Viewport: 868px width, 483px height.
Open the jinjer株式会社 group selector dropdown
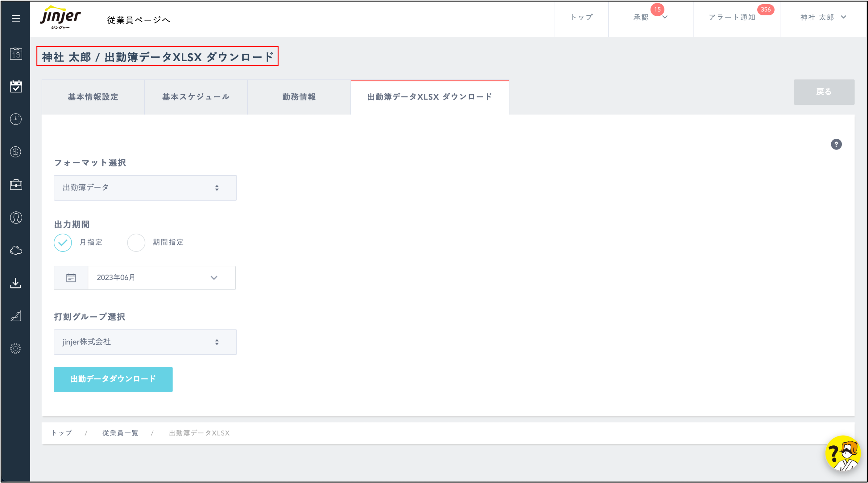point(145,342)
